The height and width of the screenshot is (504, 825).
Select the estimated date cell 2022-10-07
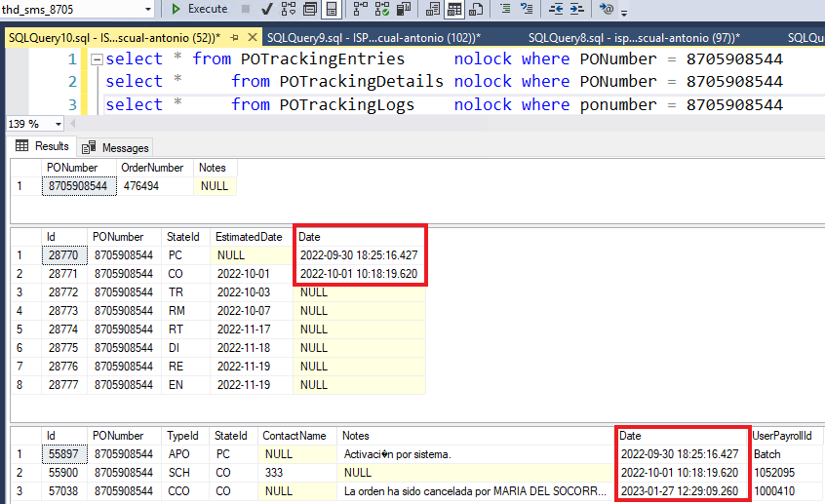tap(251, 311)
